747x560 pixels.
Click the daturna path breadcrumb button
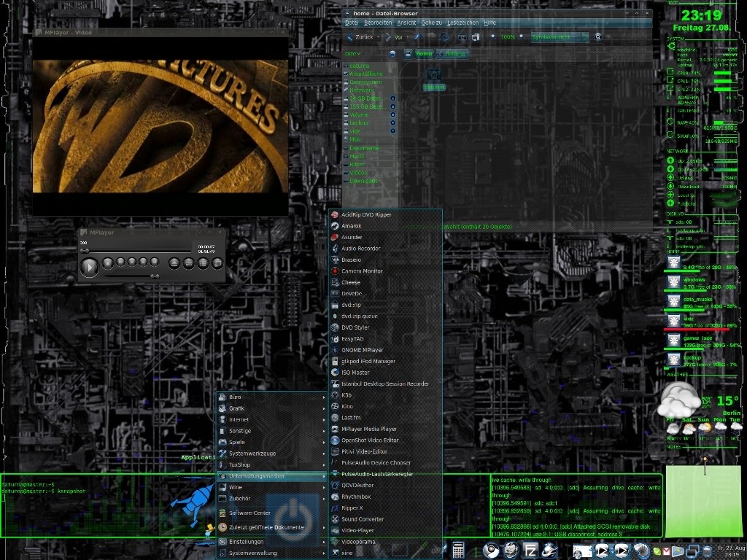pos(452,54)
